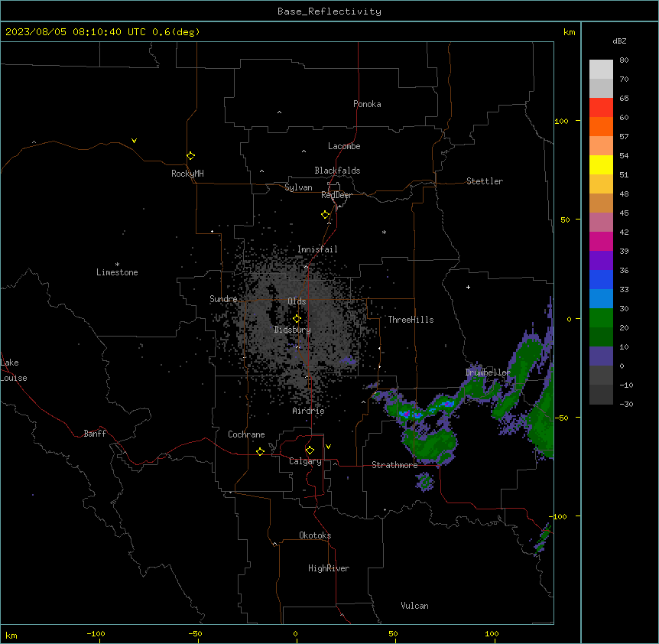Click the Limestone label

(x=117, y=272)
